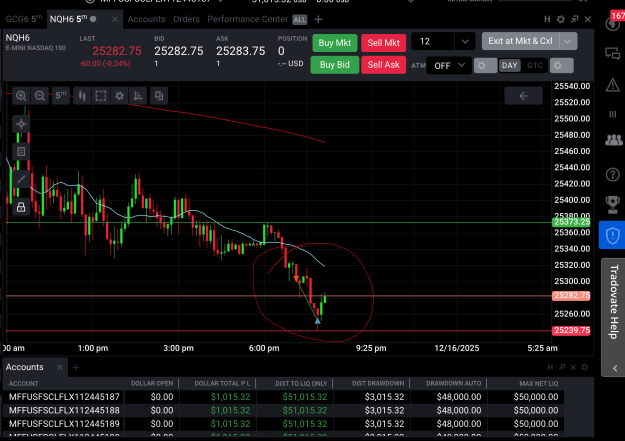Click the H split icon in chart header
The height and width of the screenshot is (441, 625).
pos(547,19)
